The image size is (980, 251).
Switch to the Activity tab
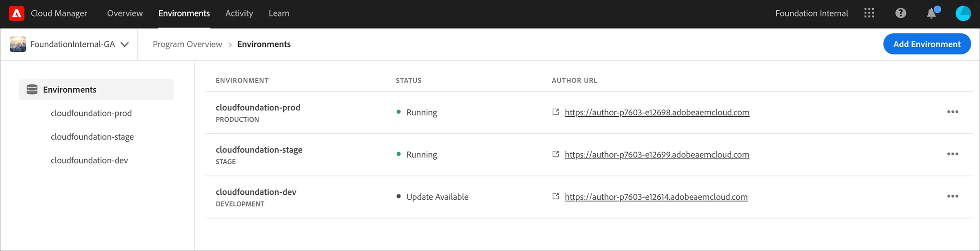click(239, 13)
